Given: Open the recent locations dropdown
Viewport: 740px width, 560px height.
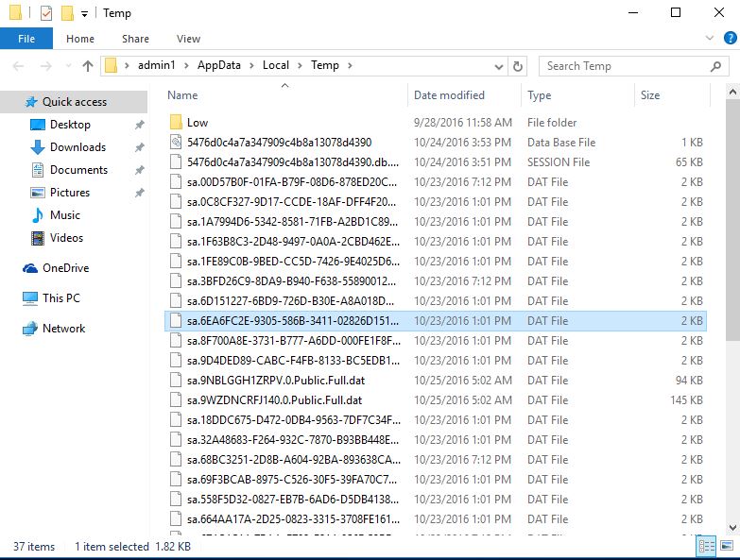Looking at the screenshot, I should (x=68, y=66).
